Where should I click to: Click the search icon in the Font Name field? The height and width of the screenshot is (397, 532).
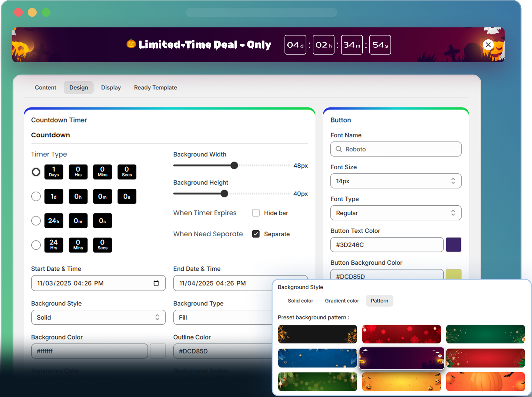pos(339,149)
